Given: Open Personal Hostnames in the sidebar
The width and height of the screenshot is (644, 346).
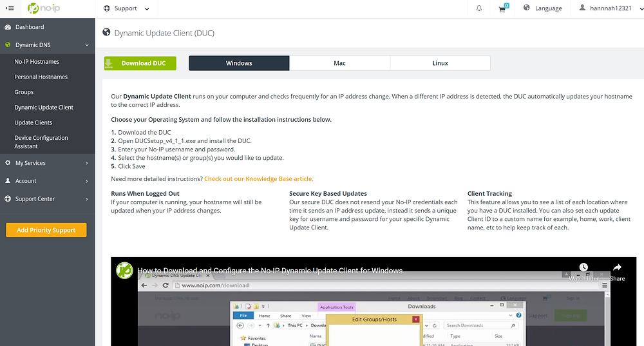Looking at the screenshot, I should (x=41, y=77).
